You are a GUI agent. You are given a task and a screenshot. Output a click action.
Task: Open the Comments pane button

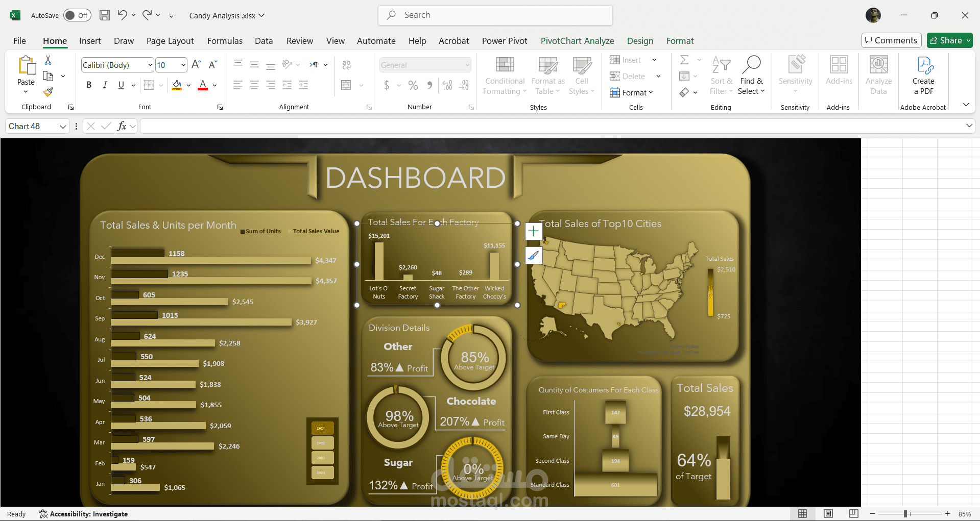pos(891,40)
